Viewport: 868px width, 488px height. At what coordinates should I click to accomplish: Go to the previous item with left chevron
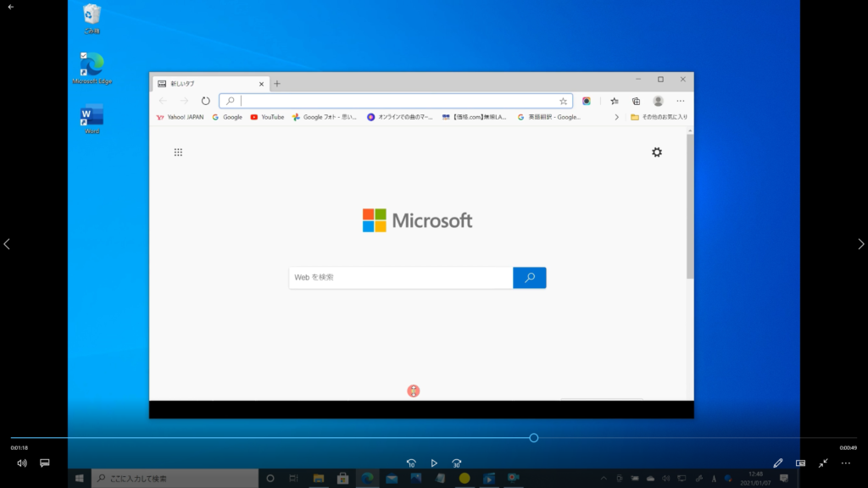7,244
